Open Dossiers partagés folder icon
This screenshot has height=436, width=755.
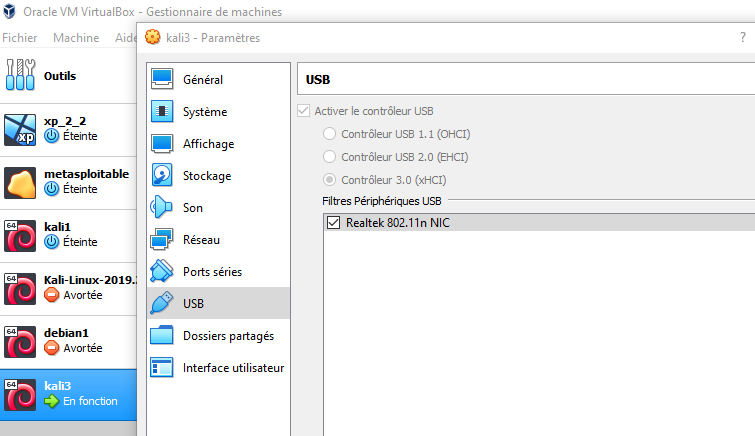pyautogui.click(x=161, y=335)
